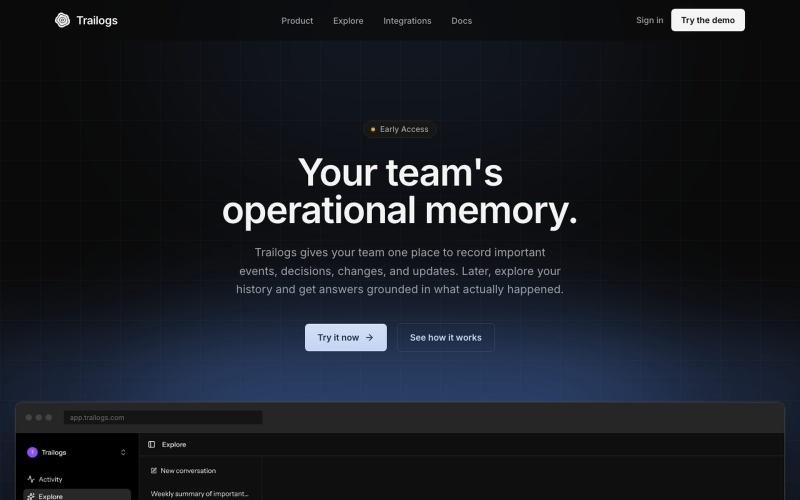
Task: Click the Explore sparkle icon in sidebar
Action: (x=31, y=496)
